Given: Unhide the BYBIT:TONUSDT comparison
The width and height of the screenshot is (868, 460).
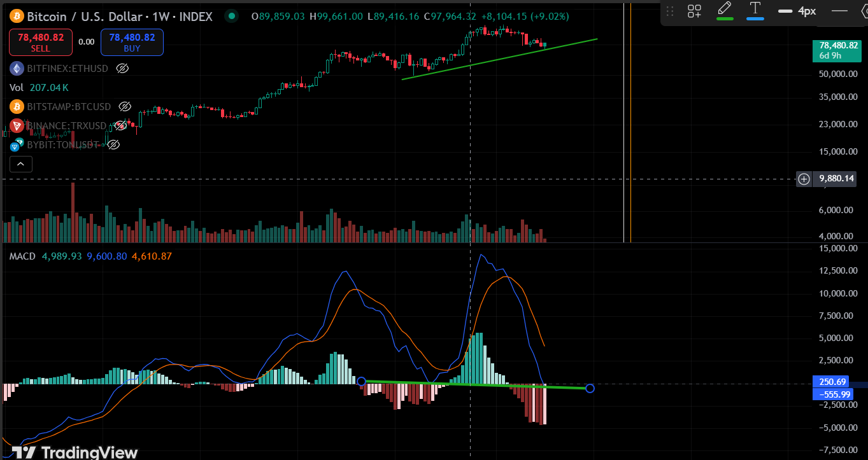Looking at the screenshot, I should (114, 145).
